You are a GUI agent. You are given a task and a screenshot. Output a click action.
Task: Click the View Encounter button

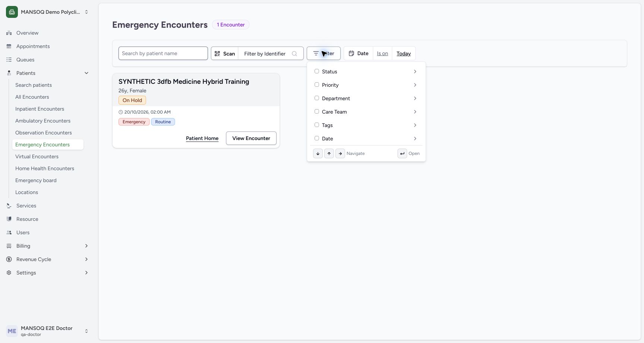pos(251,138)
